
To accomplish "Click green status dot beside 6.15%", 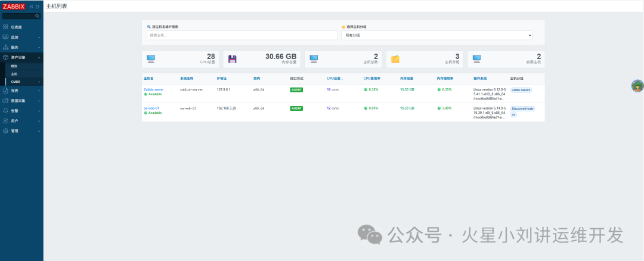I will click(439, 89).
